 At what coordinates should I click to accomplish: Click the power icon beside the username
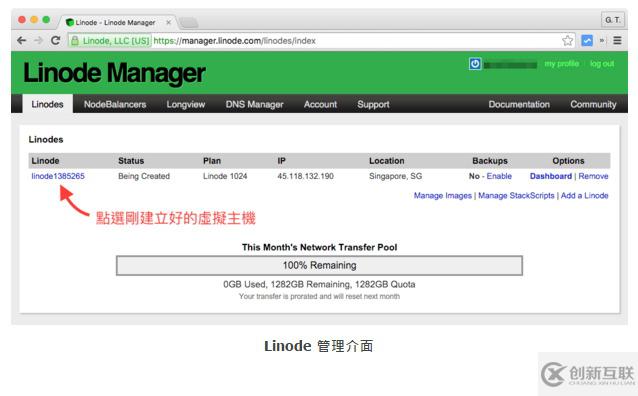475,64
